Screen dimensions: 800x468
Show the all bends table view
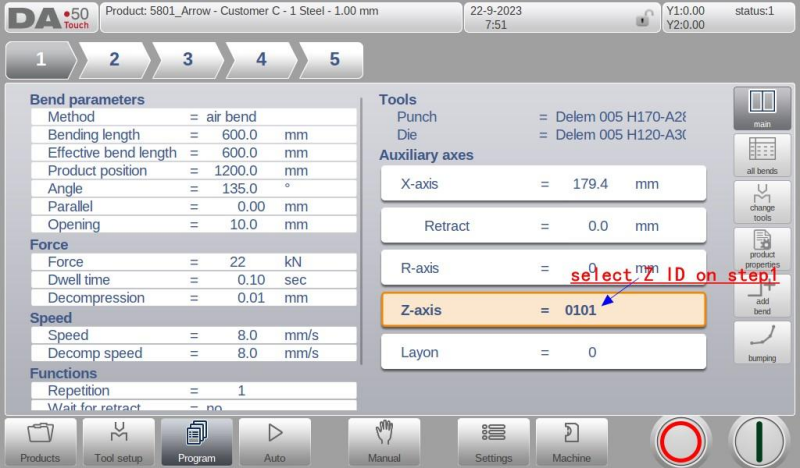(762, 156)
